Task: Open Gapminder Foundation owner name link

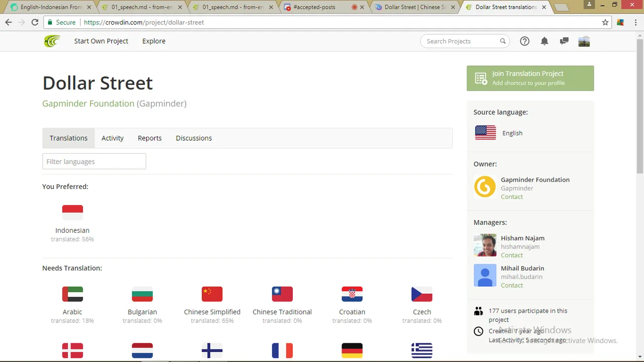Action: pyautogui.click(x=535, y=179)
